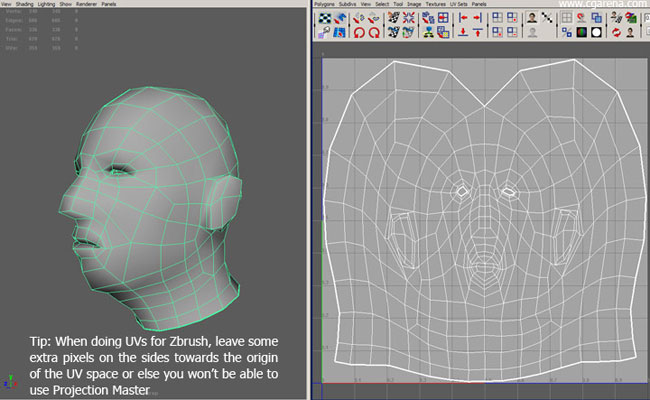
Task: Select the wireframe head model
Action: 150,208
